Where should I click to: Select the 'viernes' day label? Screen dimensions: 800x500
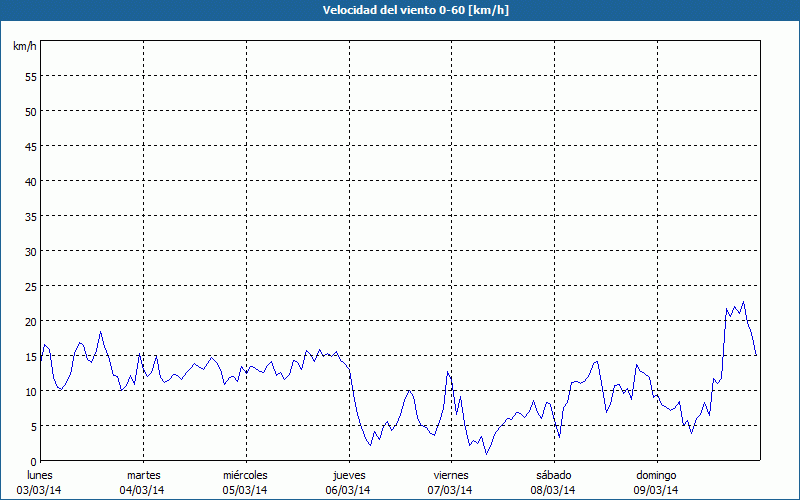(451, 475)
